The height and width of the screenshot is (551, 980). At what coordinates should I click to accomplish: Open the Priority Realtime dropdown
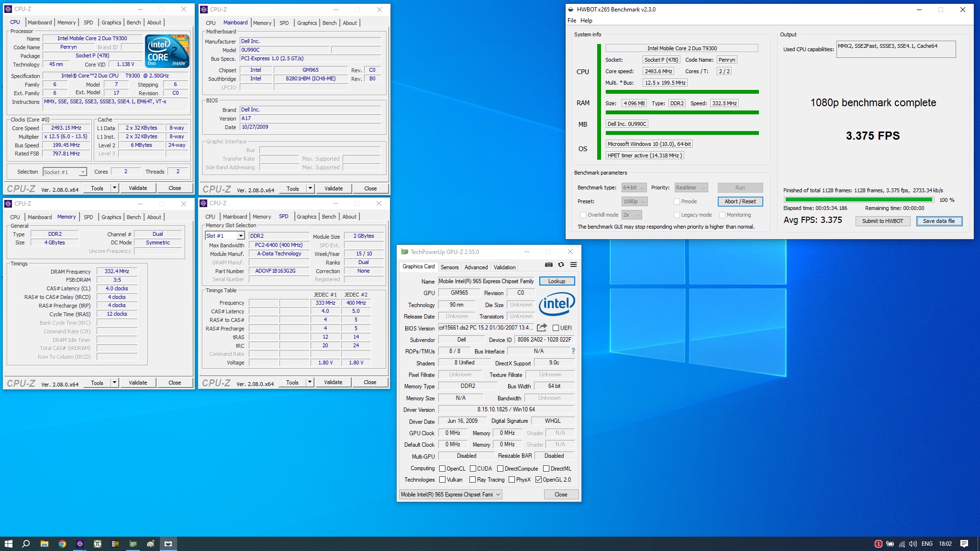point(691,187)
